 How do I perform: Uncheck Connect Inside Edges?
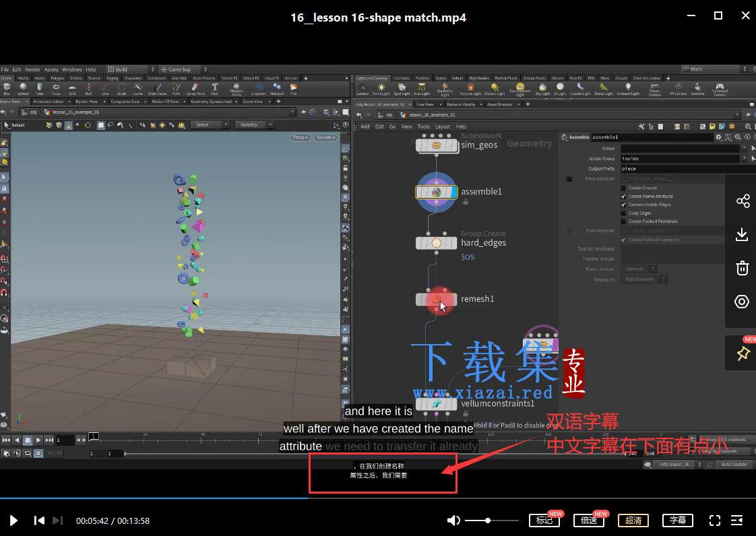pos(623,205)
